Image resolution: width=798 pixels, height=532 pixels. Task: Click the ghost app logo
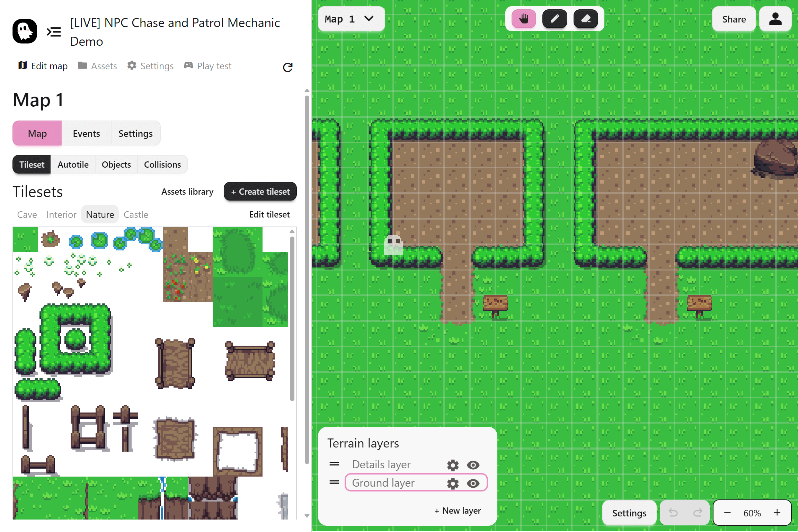25,31
